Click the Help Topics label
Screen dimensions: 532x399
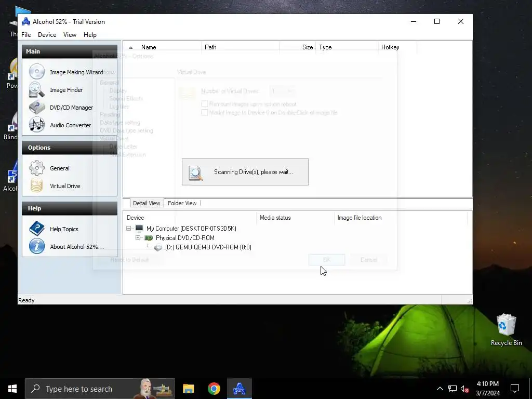pyautogui.click(x=64, y=229)
